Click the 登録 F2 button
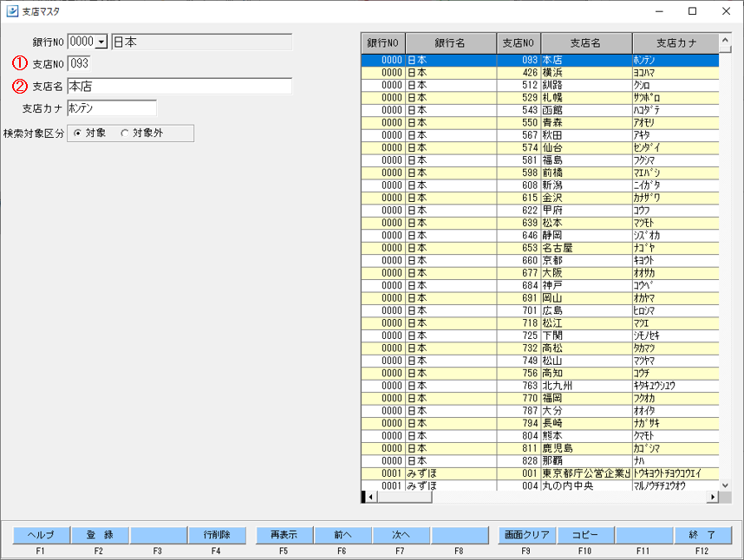Image resolution: width=744 pixels, height=560 pixels. (100, 535)
